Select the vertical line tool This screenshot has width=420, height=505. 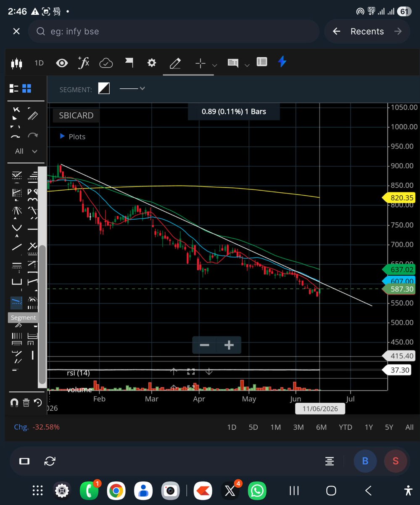click(32, 356)
